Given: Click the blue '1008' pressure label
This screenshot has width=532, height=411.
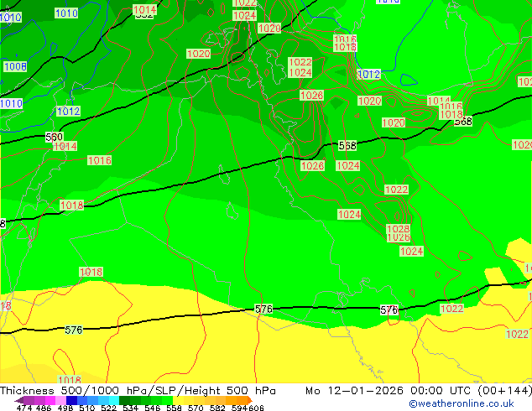Looking at the screenshot, I should (15, 66).
